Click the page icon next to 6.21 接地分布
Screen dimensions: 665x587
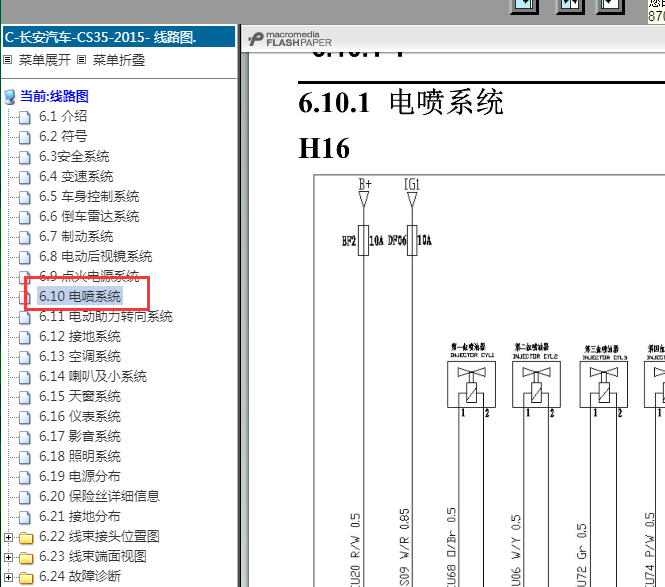(x=25, y=517)
